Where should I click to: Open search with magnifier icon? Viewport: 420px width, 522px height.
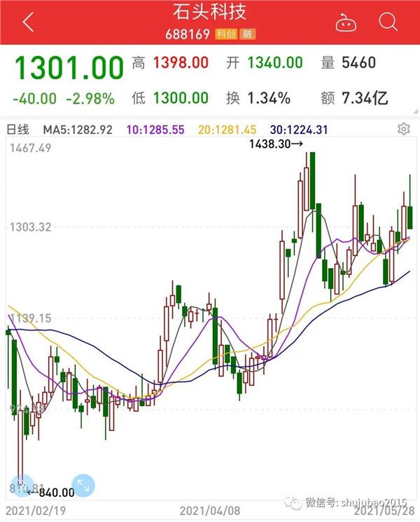click(388, 22)
